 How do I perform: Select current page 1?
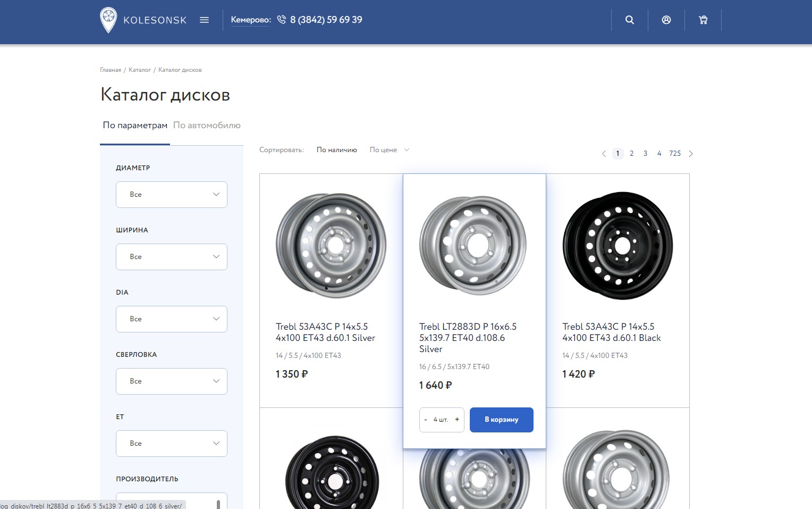click(618, 154)
